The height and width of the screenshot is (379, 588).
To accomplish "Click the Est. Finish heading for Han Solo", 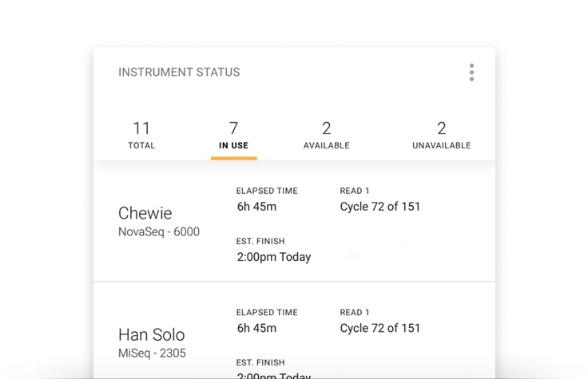I will (260, 363).
